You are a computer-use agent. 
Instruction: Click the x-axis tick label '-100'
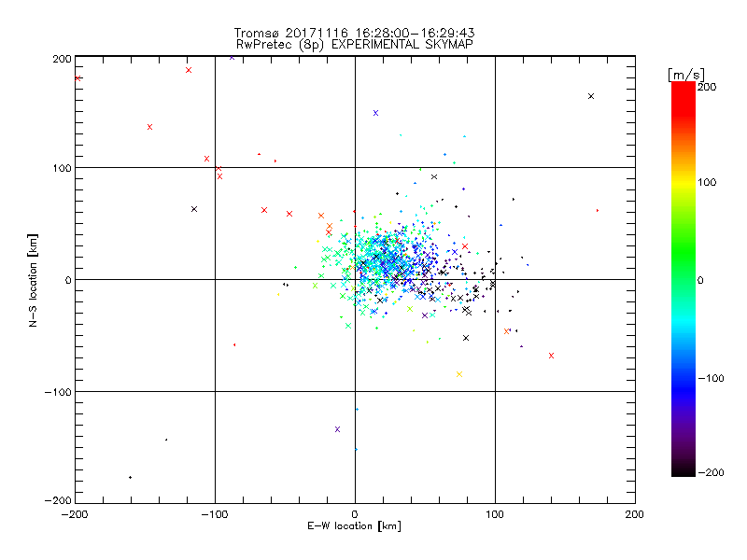[215, 514]
